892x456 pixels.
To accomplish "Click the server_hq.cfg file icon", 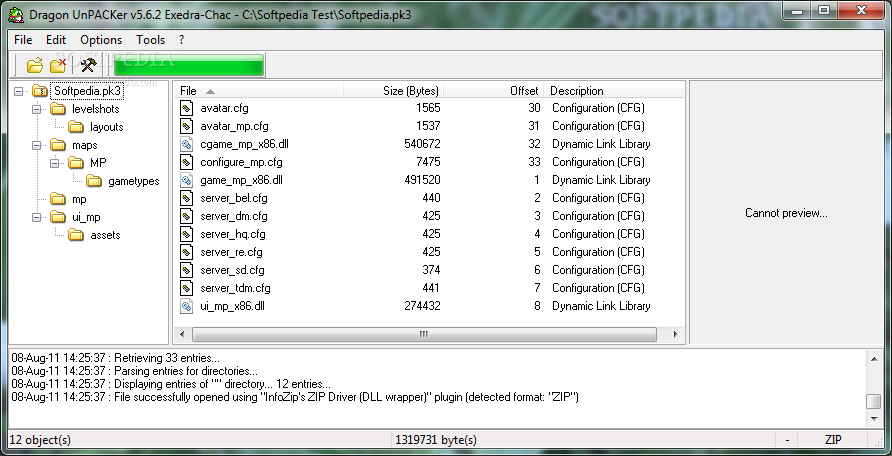I will pyautogui.click(x=187, y=234).
